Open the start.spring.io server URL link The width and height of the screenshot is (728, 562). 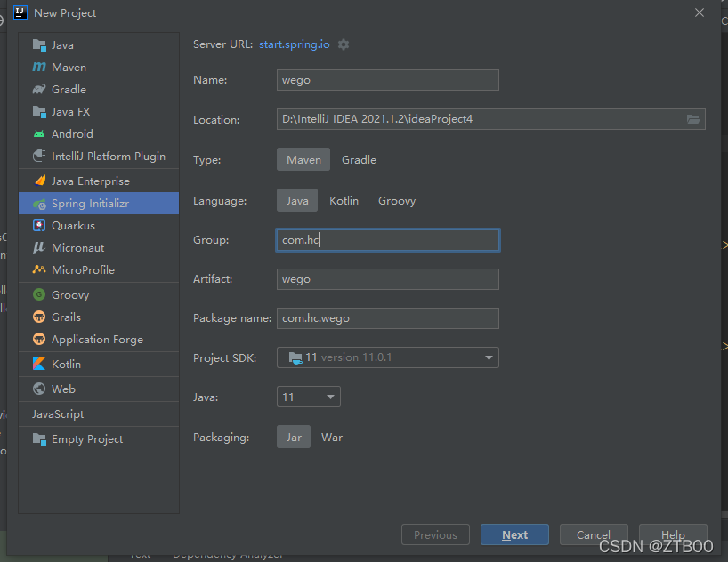pyautogui.click(x=295, y=44)
